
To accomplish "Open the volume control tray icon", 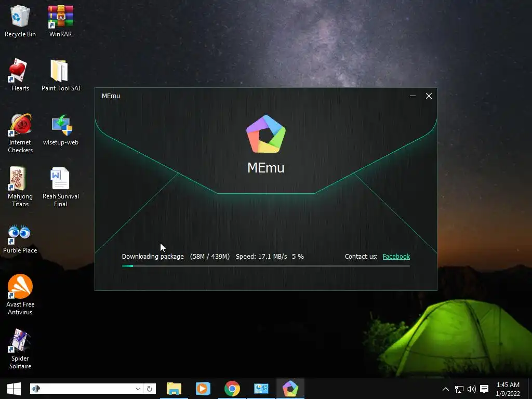I will click(x=472, y=389).
